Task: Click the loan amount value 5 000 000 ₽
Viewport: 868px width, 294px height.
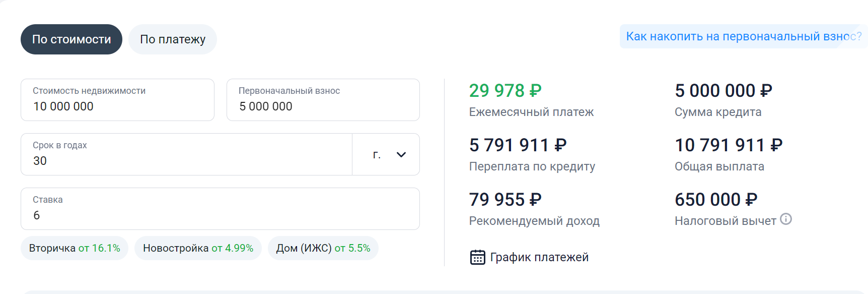Action: click(x=723, y=91)
